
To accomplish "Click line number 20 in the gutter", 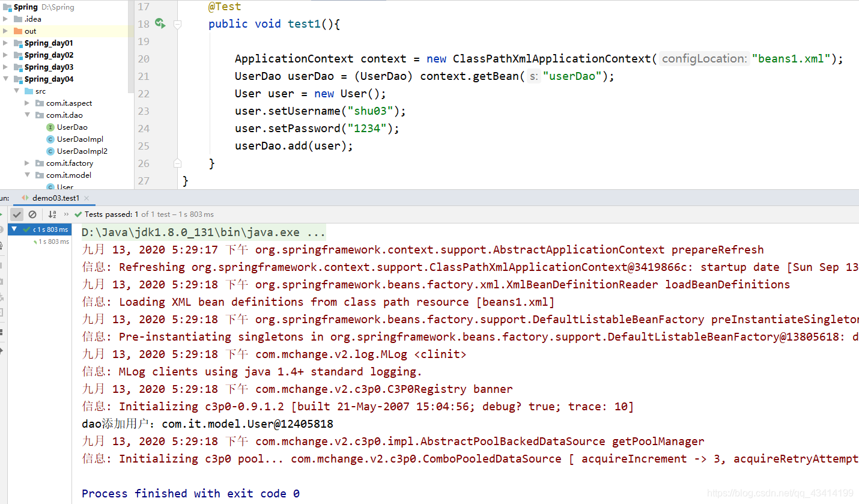I will pyautogui.click(x=144, y=59).
